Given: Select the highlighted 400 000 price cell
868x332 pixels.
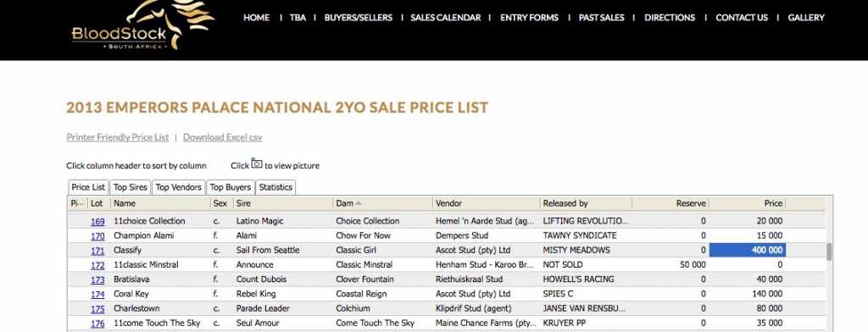Looking at the screenshot, I should [x=748, y=250].
